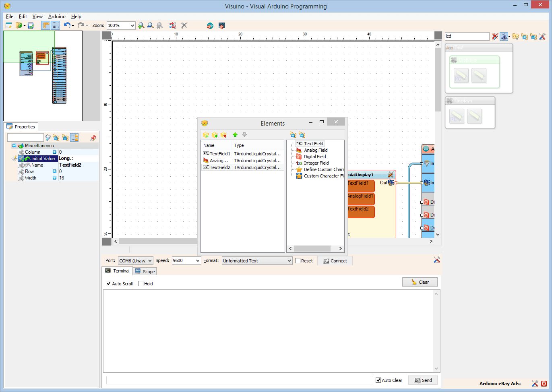Collapse all categories in component panel
552x392 pixels.
click(x=534, y=36)
